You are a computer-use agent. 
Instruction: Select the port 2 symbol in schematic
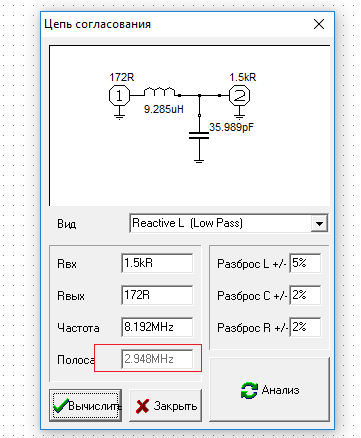coord(239,96)
